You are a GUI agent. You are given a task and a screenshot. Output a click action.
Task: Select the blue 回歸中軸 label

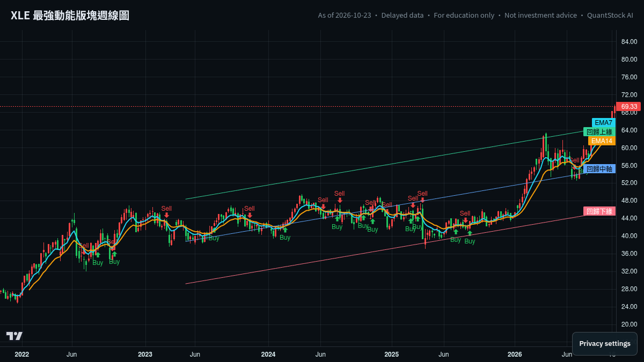coord(599,169)
